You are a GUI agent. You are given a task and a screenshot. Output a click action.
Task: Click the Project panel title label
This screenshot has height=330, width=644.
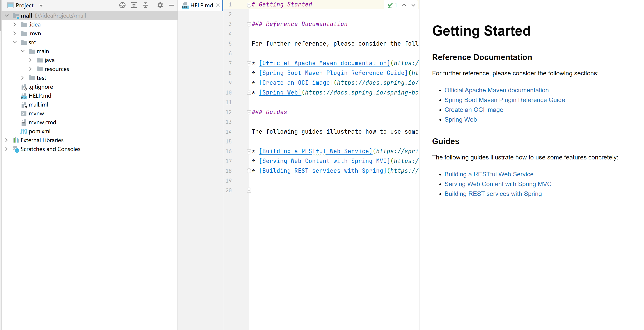[24, 5]
